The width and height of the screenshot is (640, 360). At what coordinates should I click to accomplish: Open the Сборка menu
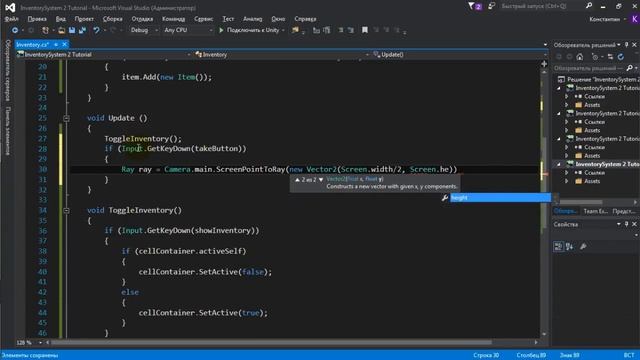(x=112, y=19)
